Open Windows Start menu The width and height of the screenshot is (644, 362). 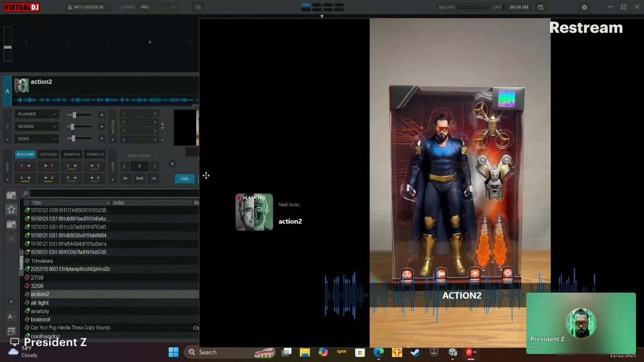point(174,352)
